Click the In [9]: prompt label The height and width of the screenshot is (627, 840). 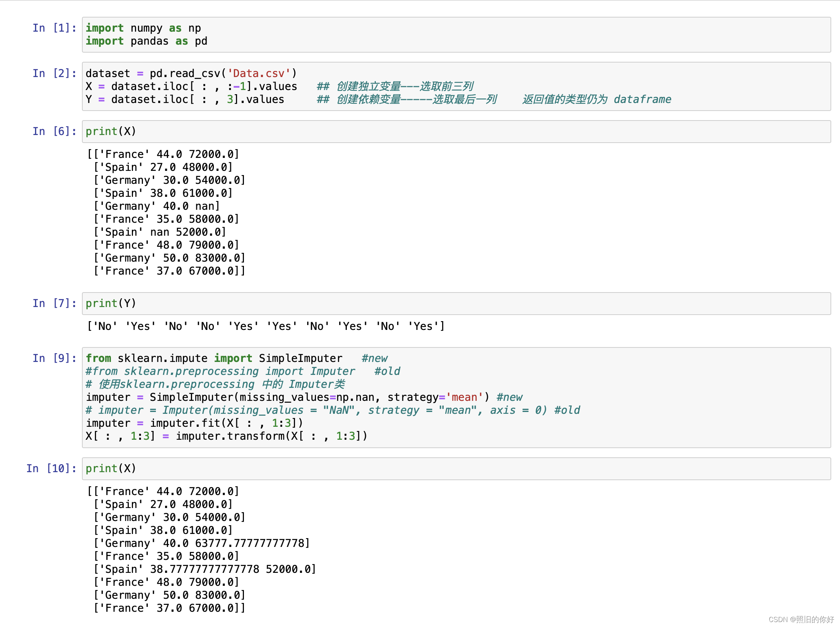(54, 359)
